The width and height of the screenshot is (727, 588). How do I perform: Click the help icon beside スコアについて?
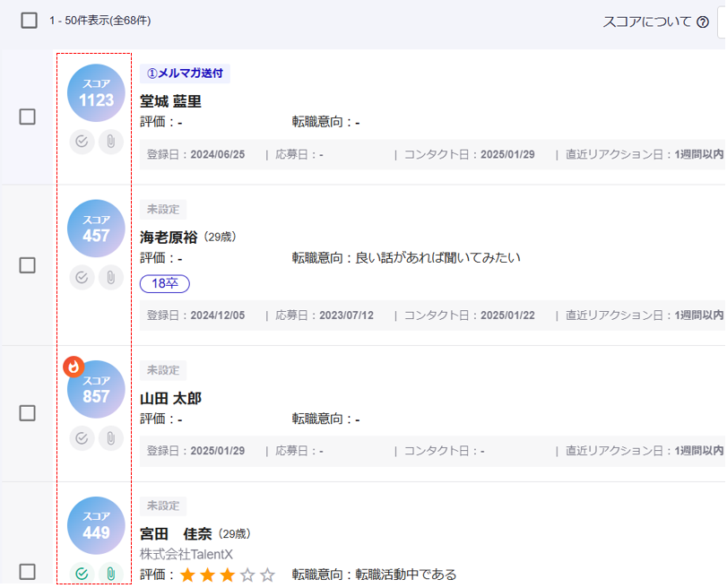[703, 22]
